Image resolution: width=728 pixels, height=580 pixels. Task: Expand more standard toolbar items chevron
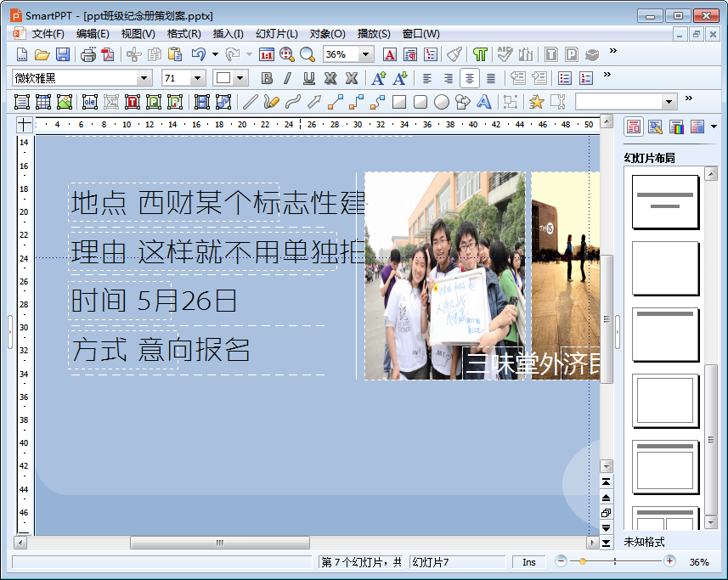[613, 51]
